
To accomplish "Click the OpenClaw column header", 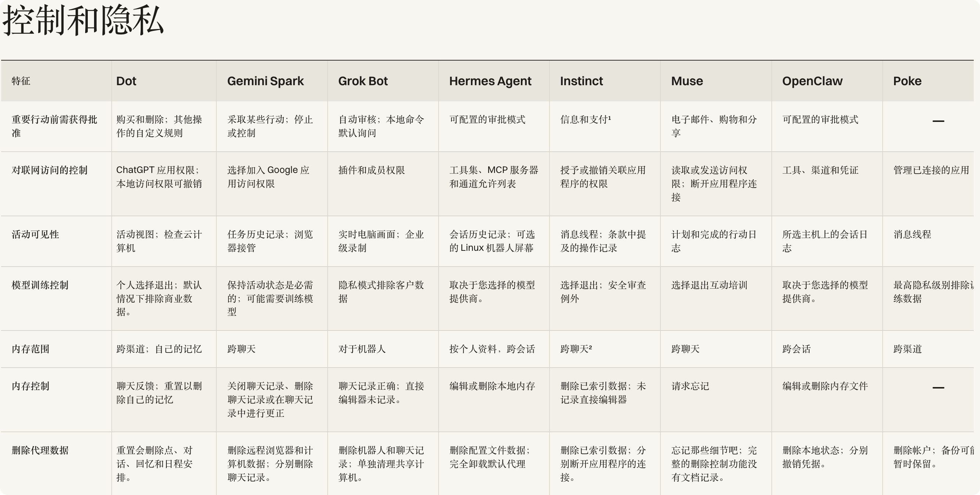I will click(x=812, y=81).
